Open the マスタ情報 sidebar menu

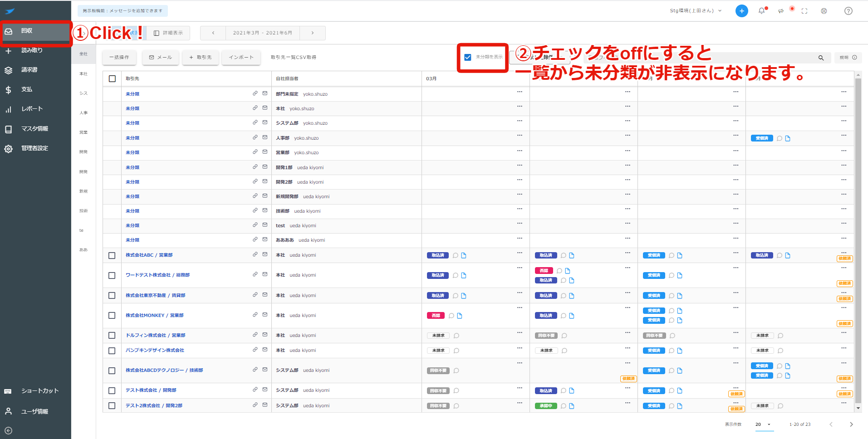coord(35,129)
